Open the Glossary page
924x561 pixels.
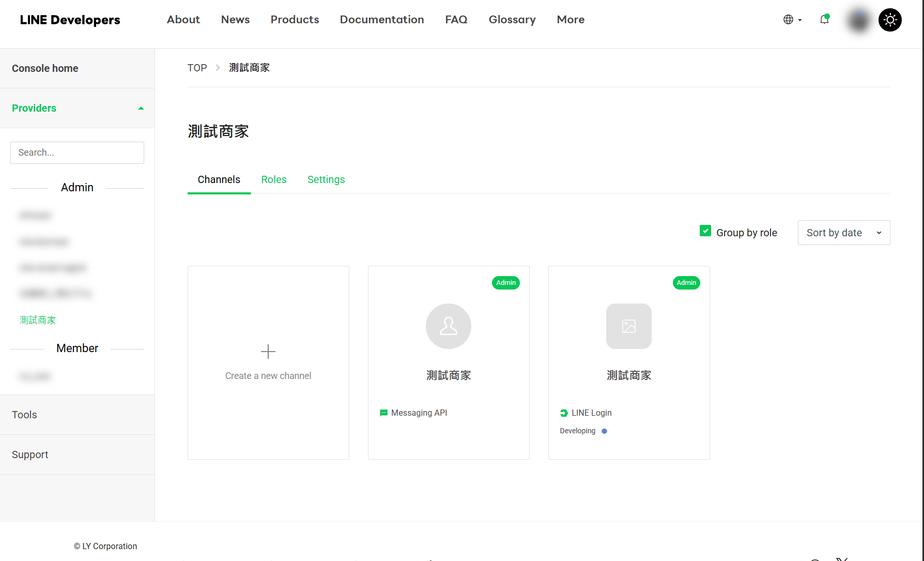[x=512, y=20]
